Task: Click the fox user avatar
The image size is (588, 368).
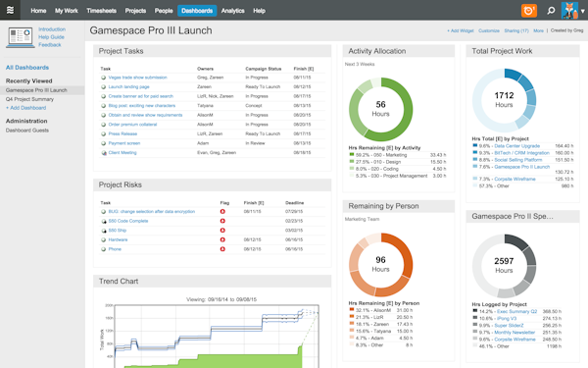Action: pos(569,11)
